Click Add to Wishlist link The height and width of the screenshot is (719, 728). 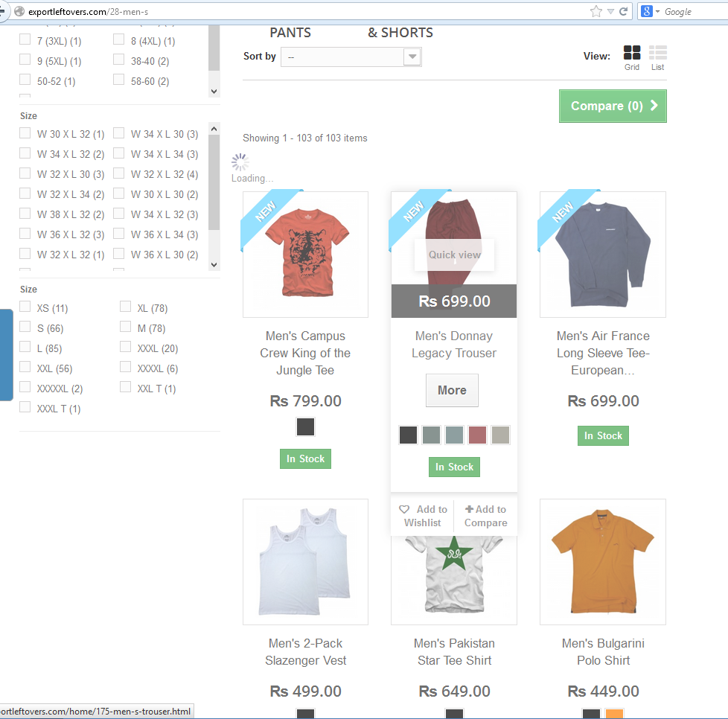pos(423,516)
